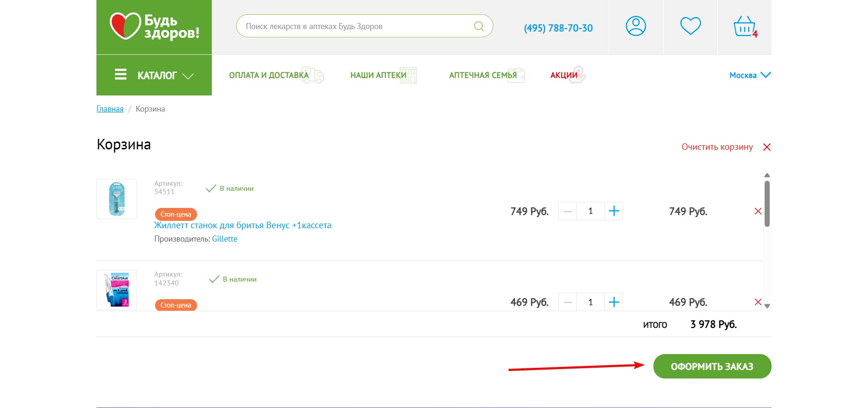Viewport: 868px width, 408px height.
Task: Remove Clearblue item with red X
Action: [758, 302]
